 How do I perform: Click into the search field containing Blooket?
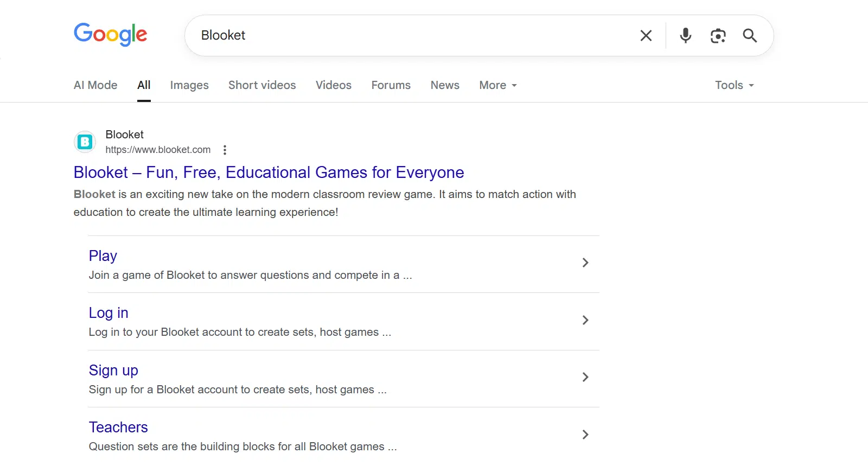click(412, 36)
